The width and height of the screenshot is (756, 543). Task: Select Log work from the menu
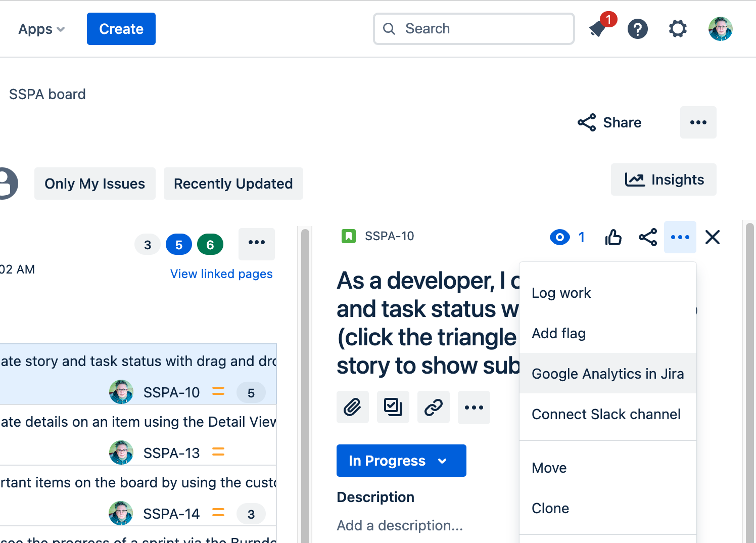tap(561, 293)
